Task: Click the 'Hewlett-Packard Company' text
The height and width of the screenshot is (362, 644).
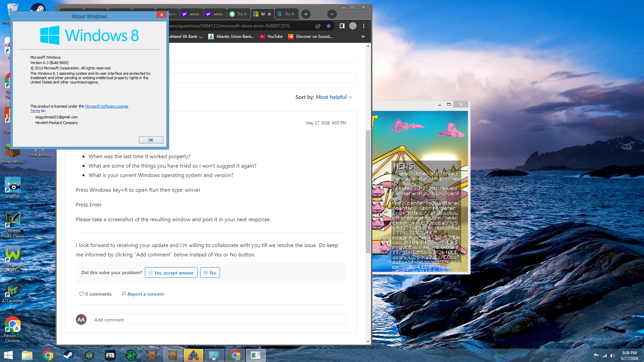Action: 57,123
